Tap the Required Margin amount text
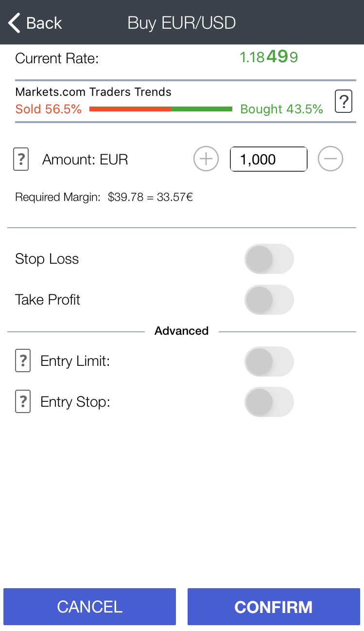The height and width of the screenshot is (631, 364). (x=150, y=197)
